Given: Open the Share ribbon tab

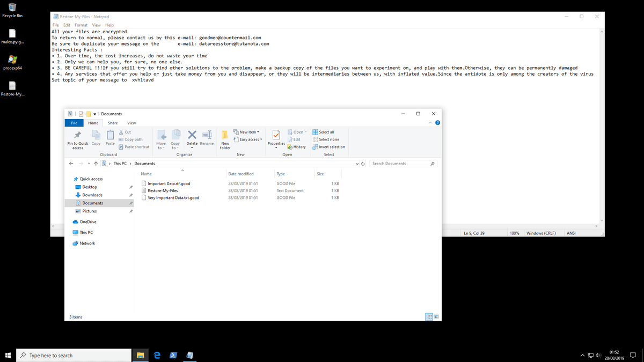Looking at the screenshot, I should tap(113, 123).
